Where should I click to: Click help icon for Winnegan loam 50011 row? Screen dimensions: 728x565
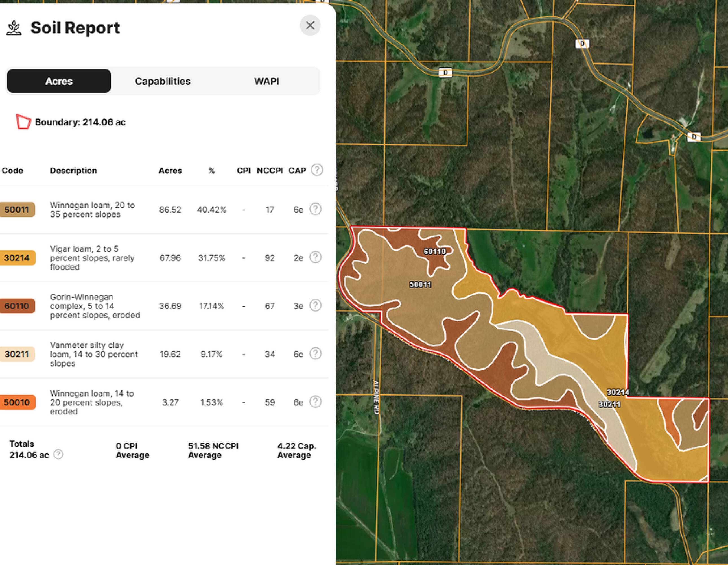point(315,209)
